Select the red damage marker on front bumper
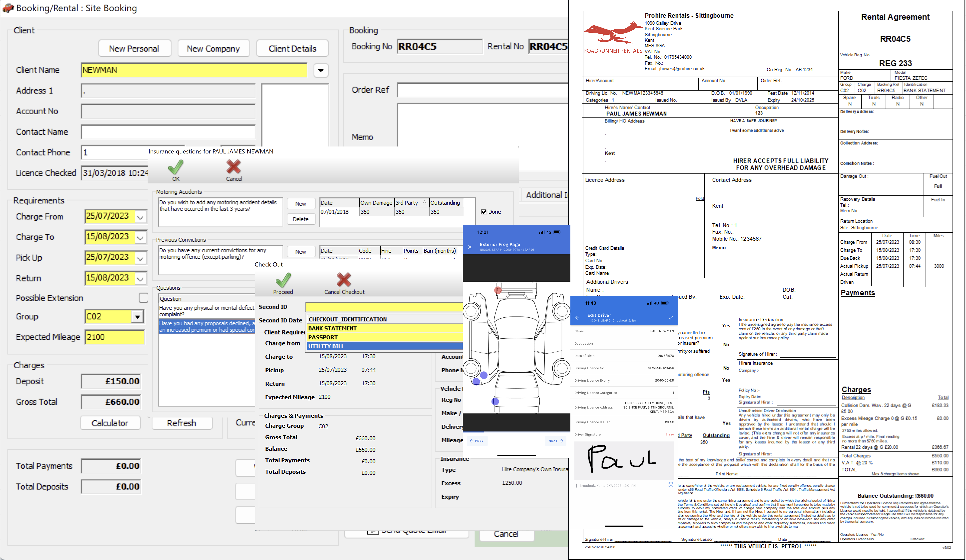The width and height of the screenshot is (966, 560). point(498,290)
